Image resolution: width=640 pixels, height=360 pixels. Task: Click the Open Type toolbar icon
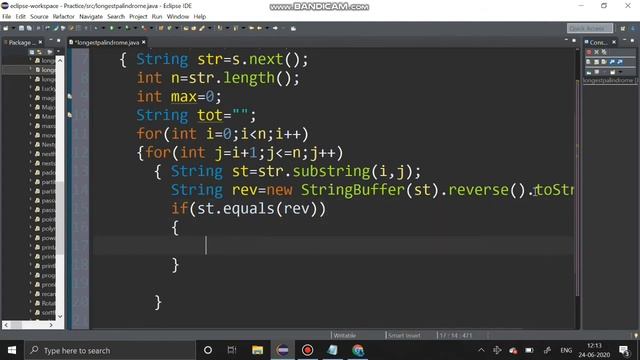point(186,28)
